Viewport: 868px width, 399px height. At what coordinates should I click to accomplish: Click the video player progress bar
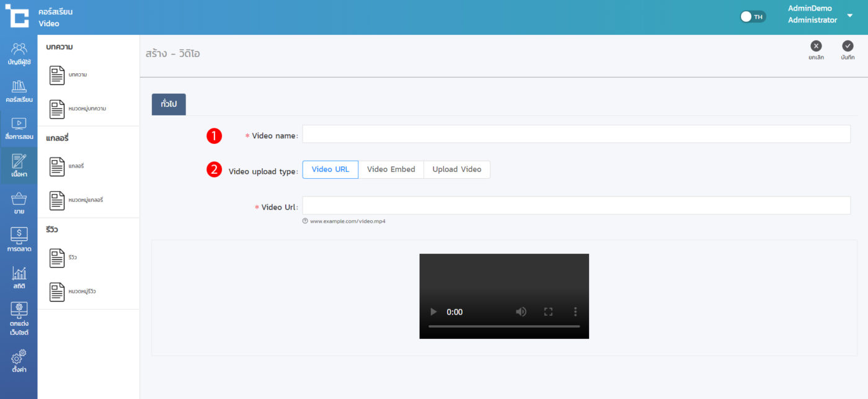503,326
